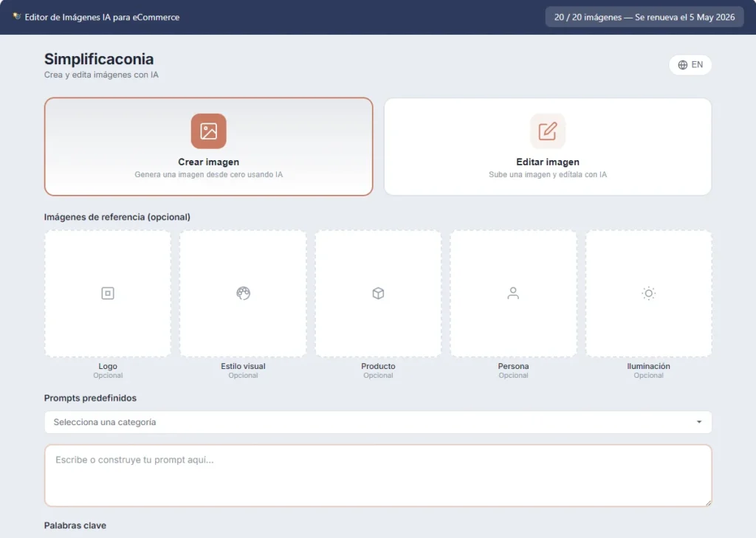Focus the prompt text area
756x538 pixels.
pyautogui.click(x=377, y=476)
